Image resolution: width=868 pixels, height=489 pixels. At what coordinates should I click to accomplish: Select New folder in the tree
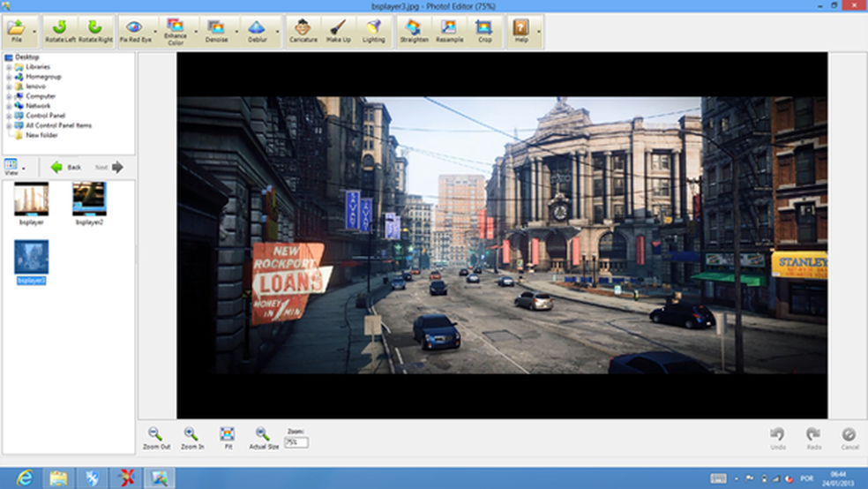(43, 135)
